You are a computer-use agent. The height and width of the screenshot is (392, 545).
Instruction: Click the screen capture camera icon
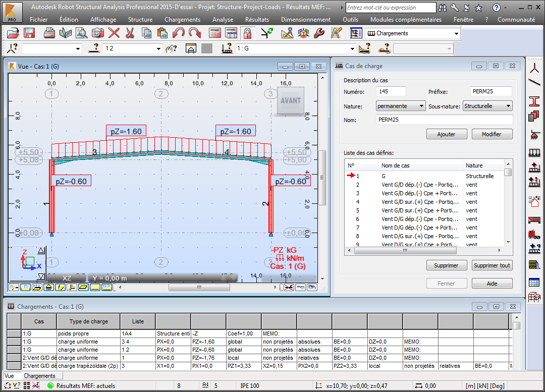click(x=97, y=33)
